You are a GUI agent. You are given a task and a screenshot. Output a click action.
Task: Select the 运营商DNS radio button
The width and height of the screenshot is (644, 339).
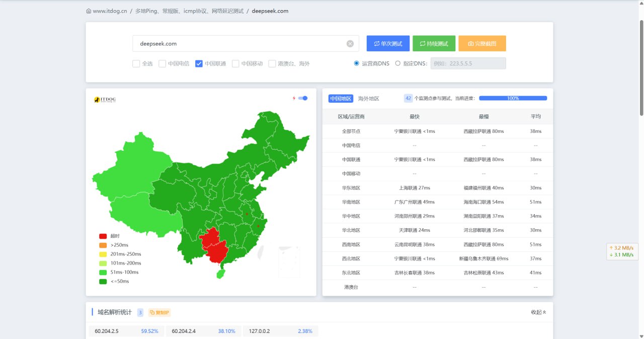[x=357, y=63]
